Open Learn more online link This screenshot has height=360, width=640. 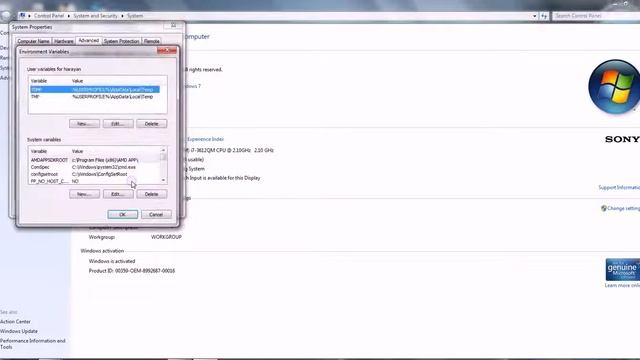tap(622, 285)
